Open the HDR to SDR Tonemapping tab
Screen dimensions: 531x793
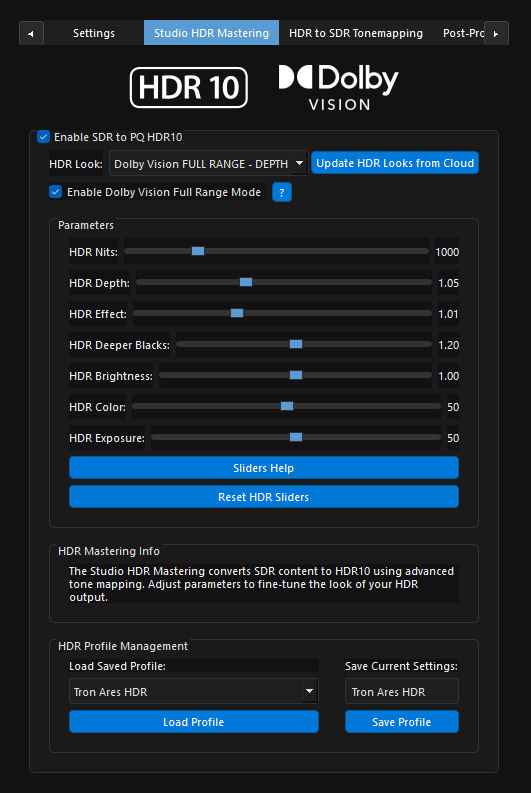click(x=356, y=33)
